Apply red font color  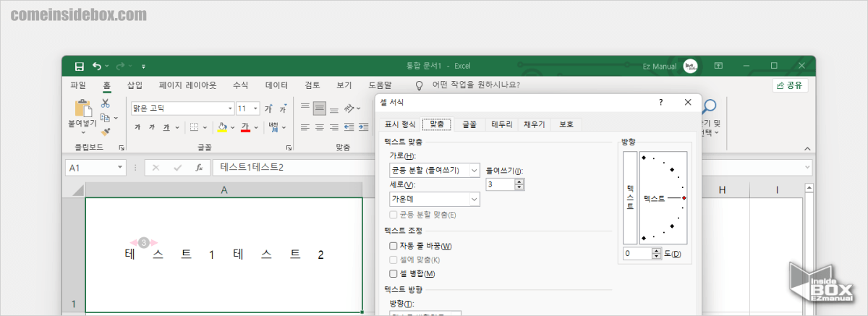tap(245, 127)
